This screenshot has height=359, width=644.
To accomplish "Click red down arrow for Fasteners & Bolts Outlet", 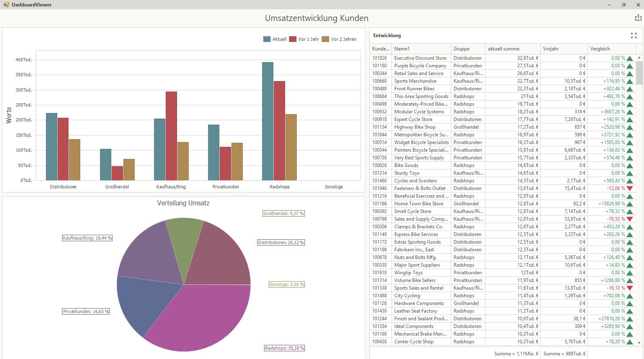I will coord(629,188).
